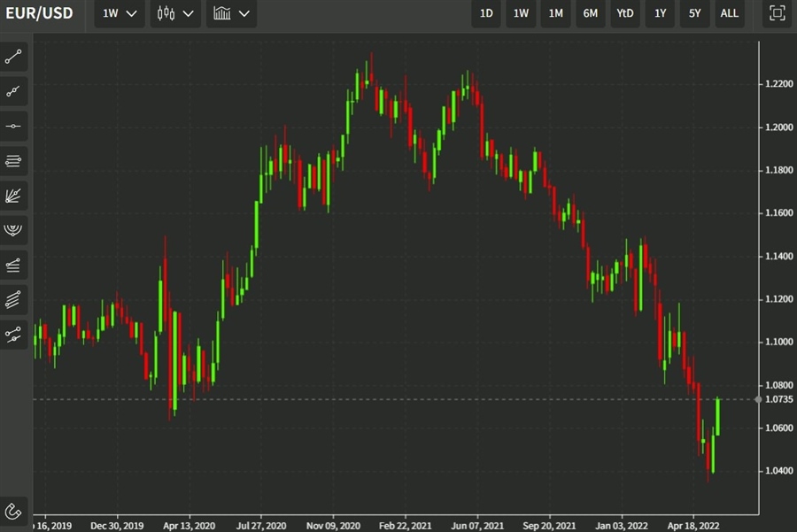Switch to the 6M time range

click(x=591, y=13)
